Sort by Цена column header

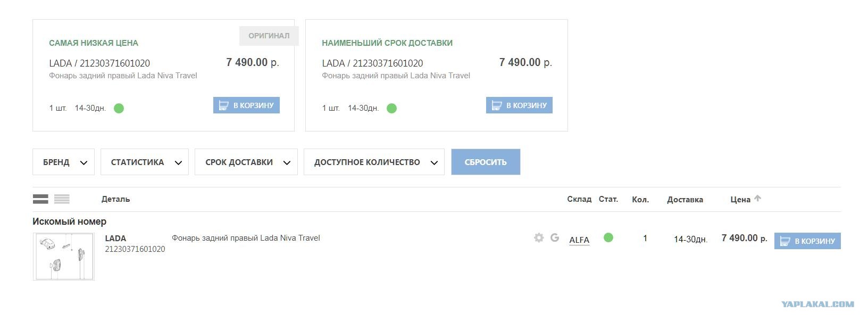point(740,199)
